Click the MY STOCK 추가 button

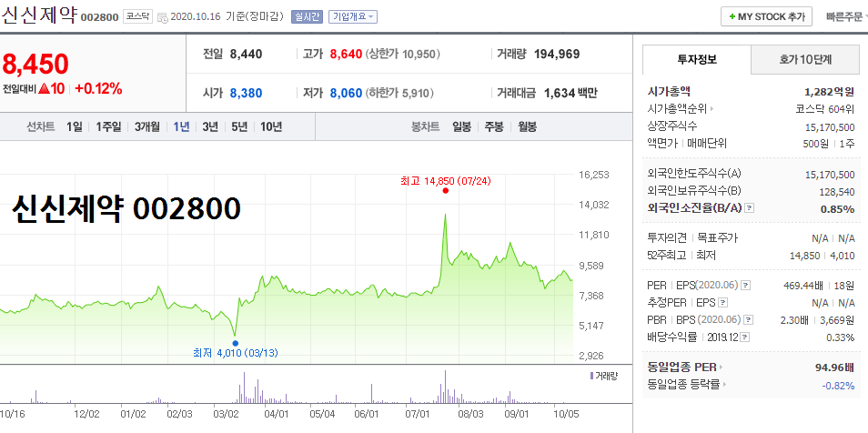coord(766,16)
